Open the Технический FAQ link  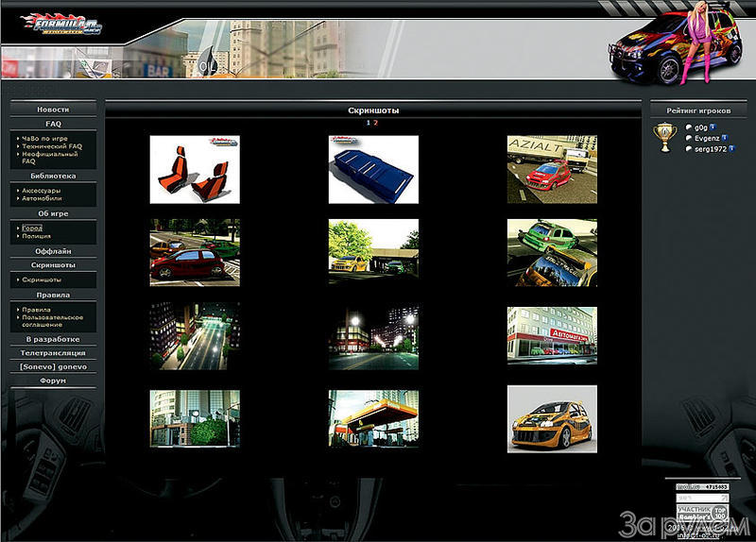(x=52, y=146)
